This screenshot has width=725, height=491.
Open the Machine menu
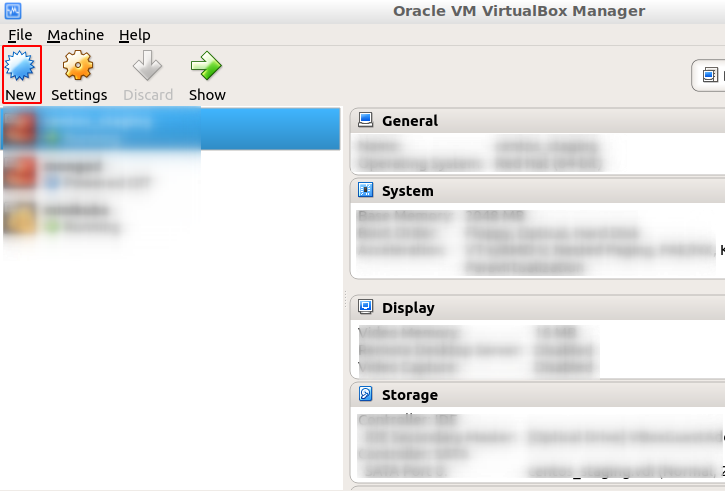click(x=75, y=35)
